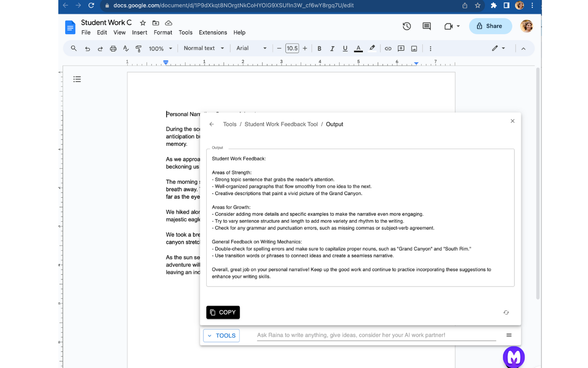This screenshot has width=588, height=368.
Task: Regenerate the output with the refresh icon
Action: coord(506,312)
